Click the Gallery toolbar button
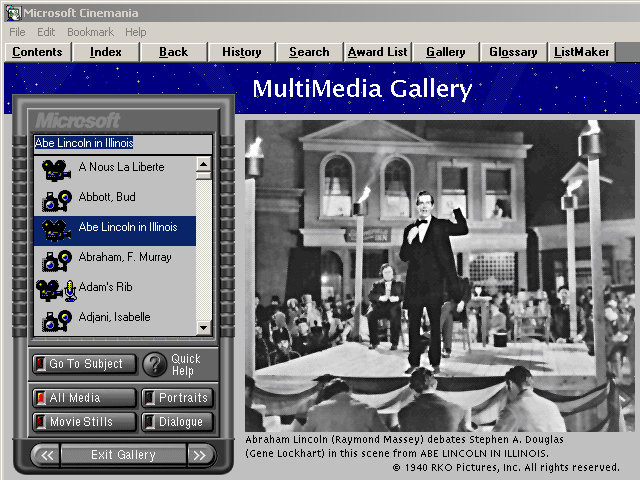Image resolution: width=640 pixels, height=480 pixels. click(x=445, y=52)
